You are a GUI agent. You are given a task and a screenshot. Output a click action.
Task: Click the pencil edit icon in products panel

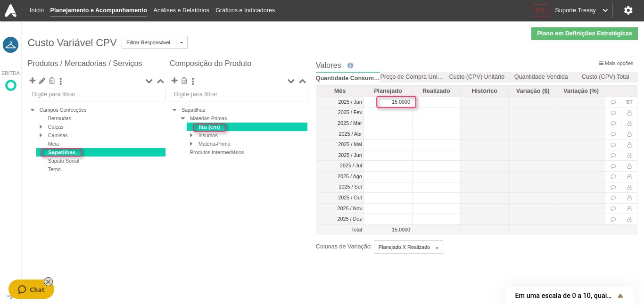[x=42, y=81]
